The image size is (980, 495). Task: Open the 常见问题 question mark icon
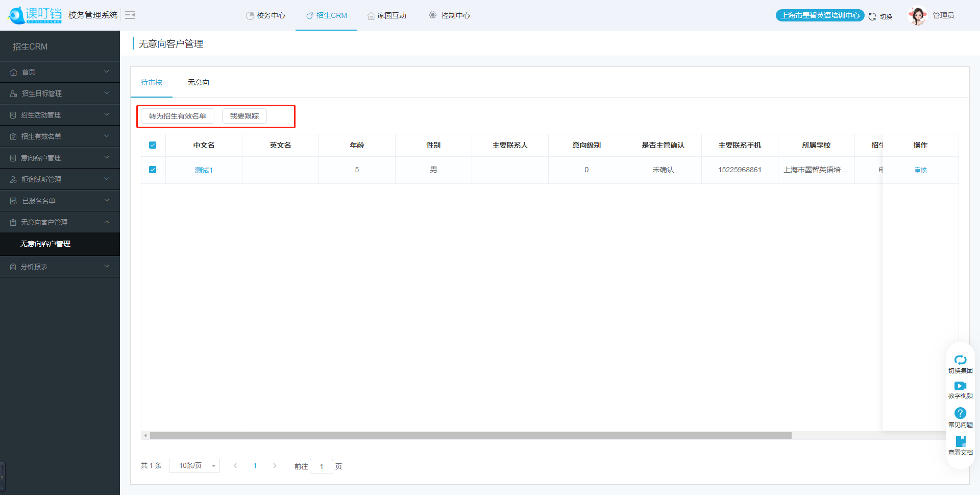coord(960,413)
